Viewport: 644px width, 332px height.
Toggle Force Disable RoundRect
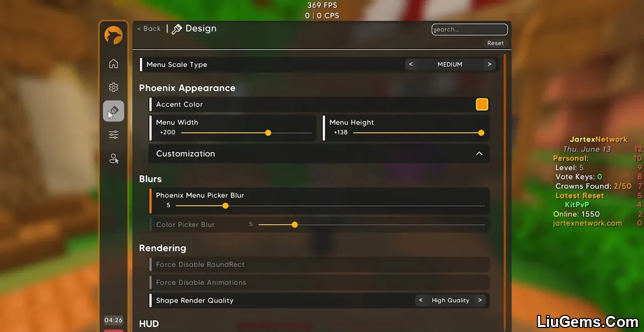(319, 265)
